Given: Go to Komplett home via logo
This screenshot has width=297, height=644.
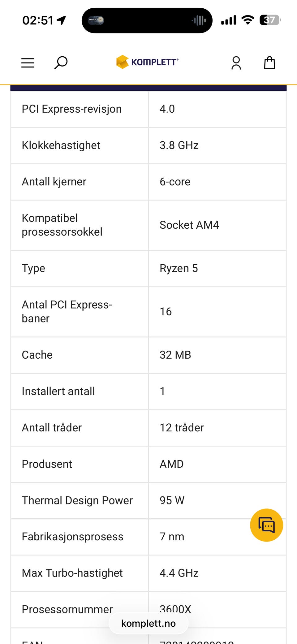Looking at the screenshot, I should pos(147,62).
